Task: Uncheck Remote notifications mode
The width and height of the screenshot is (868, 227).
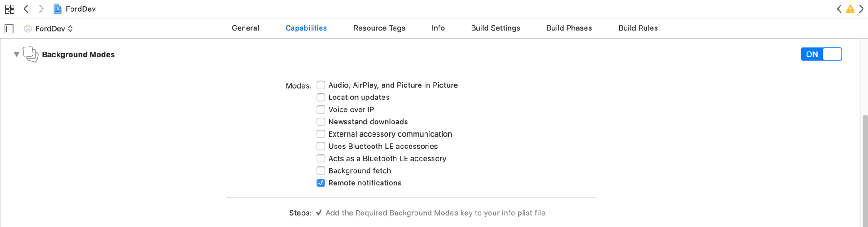Action: (321, 183)
